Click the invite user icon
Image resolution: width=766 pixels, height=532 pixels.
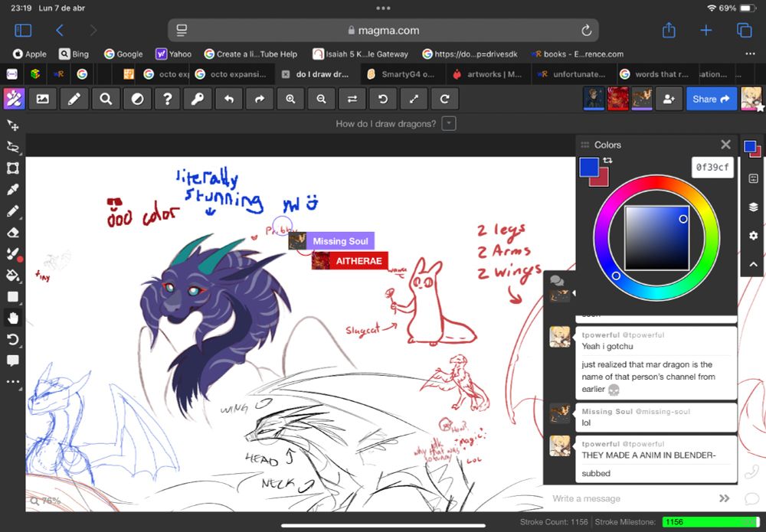point(668,99)
